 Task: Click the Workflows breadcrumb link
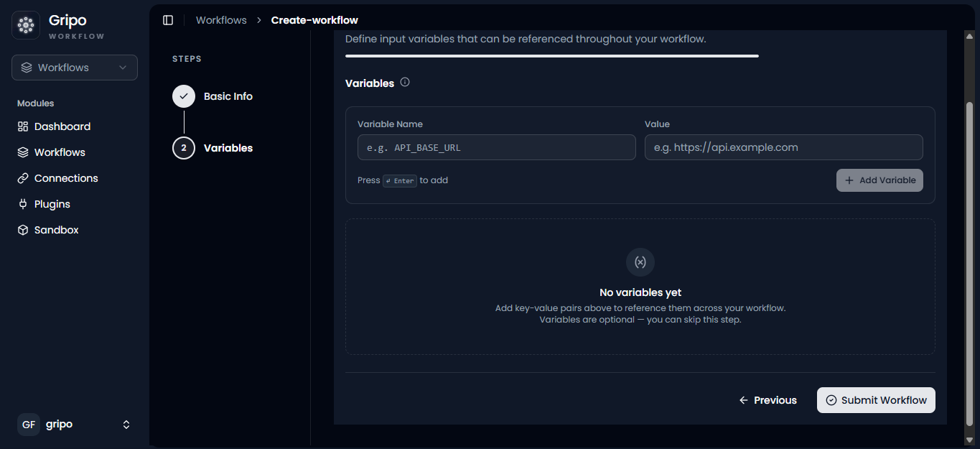point(221,20)
